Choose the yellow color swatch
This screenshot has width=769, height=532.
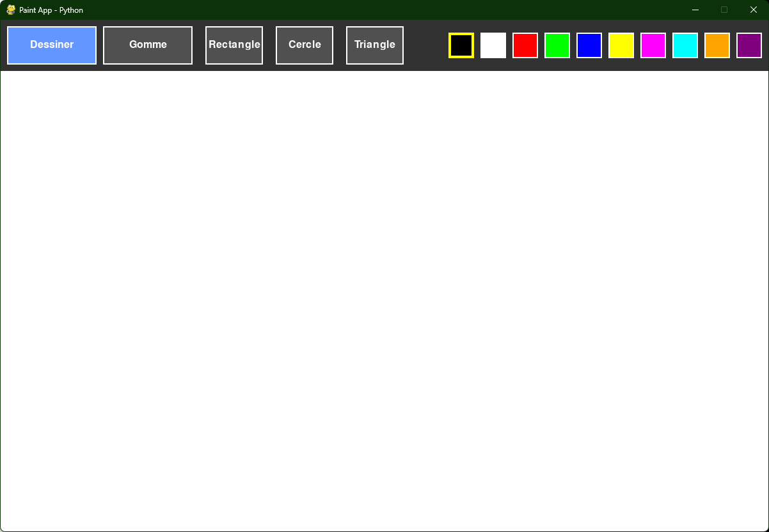(x=621, y=45)
